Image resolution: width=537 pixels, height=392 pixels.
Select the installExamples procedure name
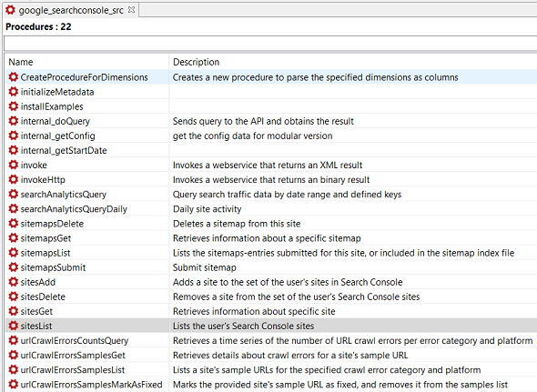tap(52, 106)
